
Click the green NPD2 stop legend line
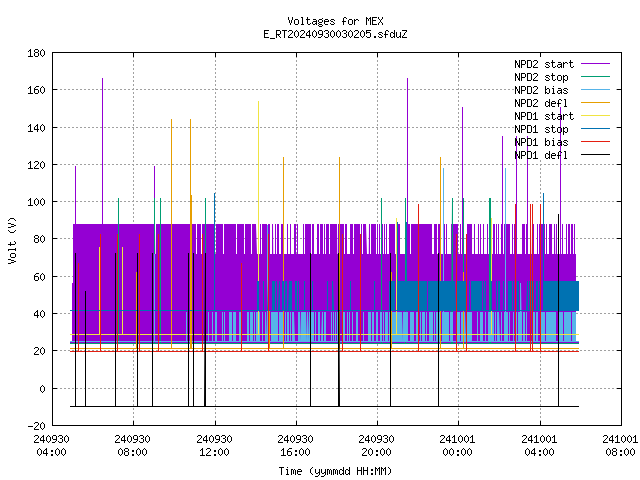tap(595, 77)
